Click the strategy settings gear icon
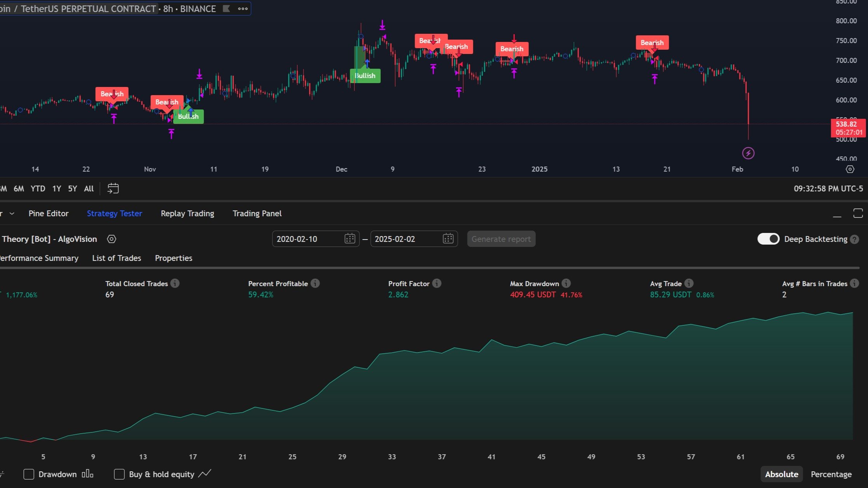868x488 pixels. (112, 239)
